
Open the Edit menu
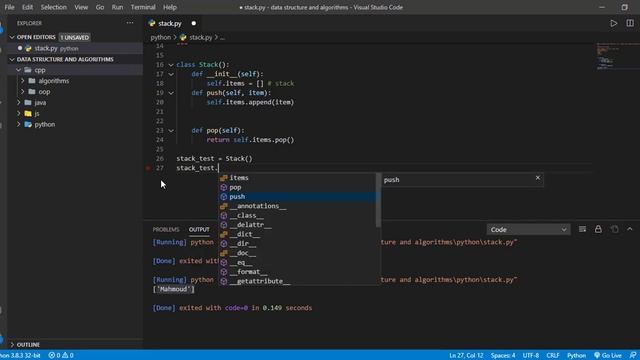pyautogui.click(x=27, y=7)
